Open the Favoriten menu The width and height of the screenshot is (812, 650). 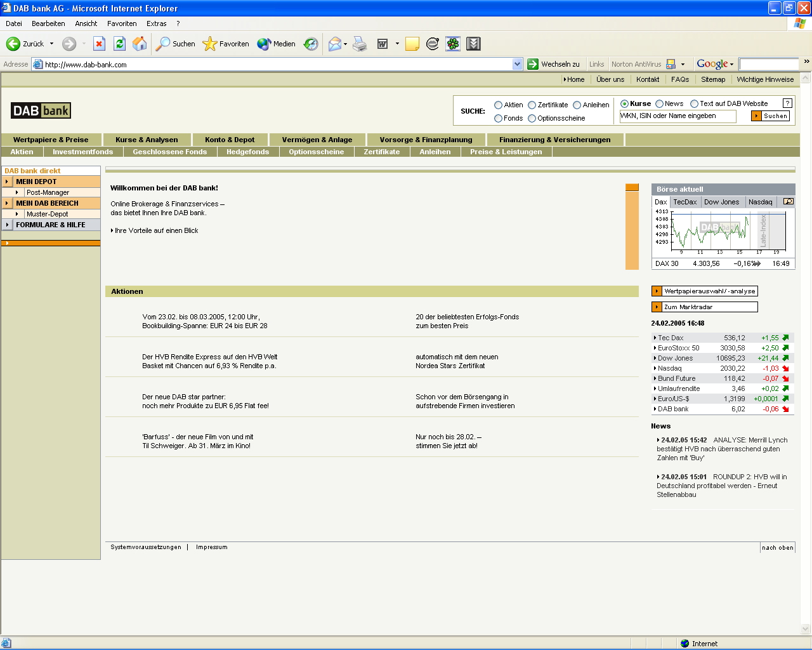122,23
